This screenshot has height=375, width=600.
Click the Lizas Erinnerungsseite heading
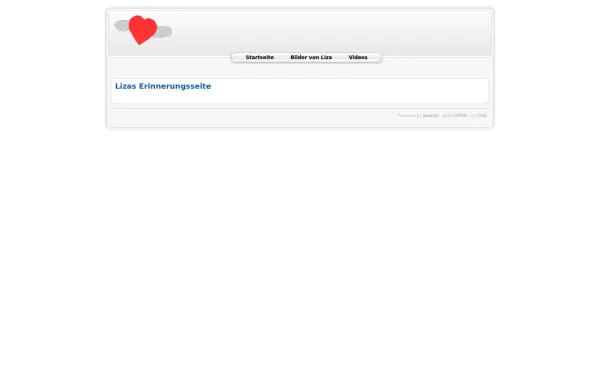[163, 86]
